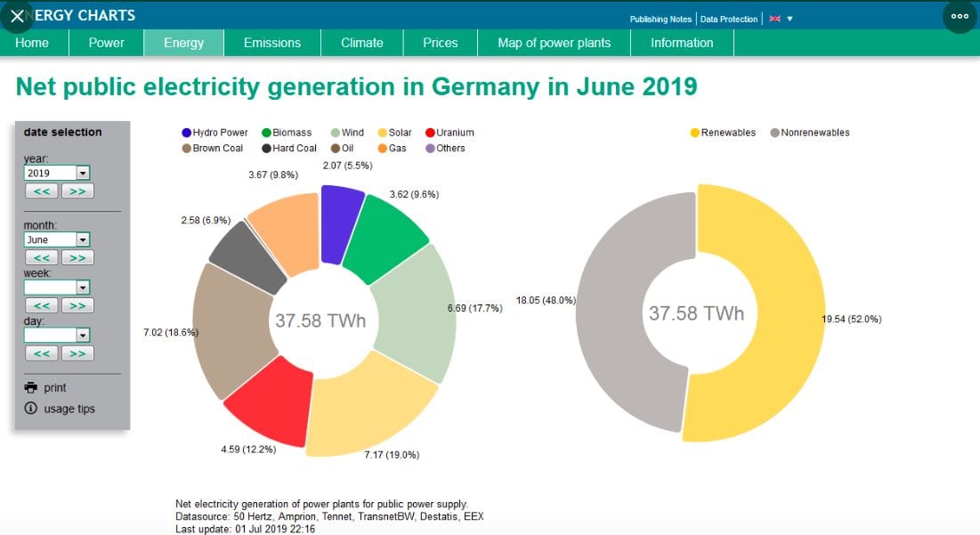This screenshot has height=535, width=980.
Task: Advance to next week using >> control
Action: pyautogui.click(x=77, y=304)
